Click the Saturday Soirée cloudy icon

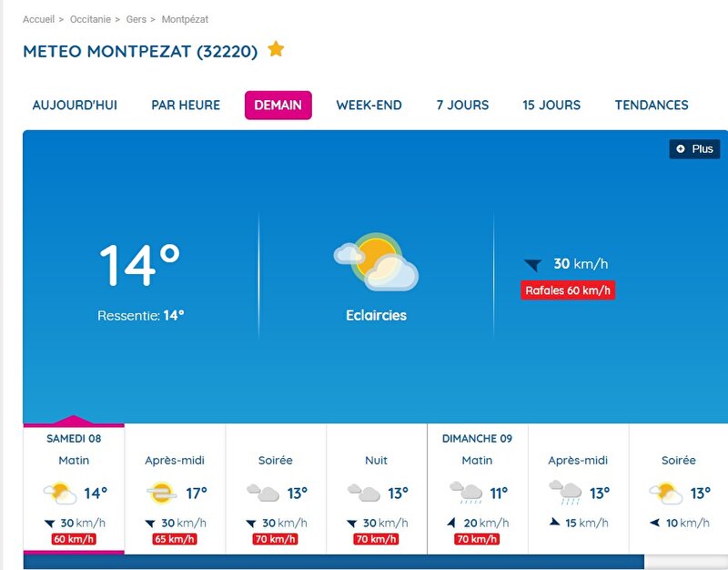point(263,493)
